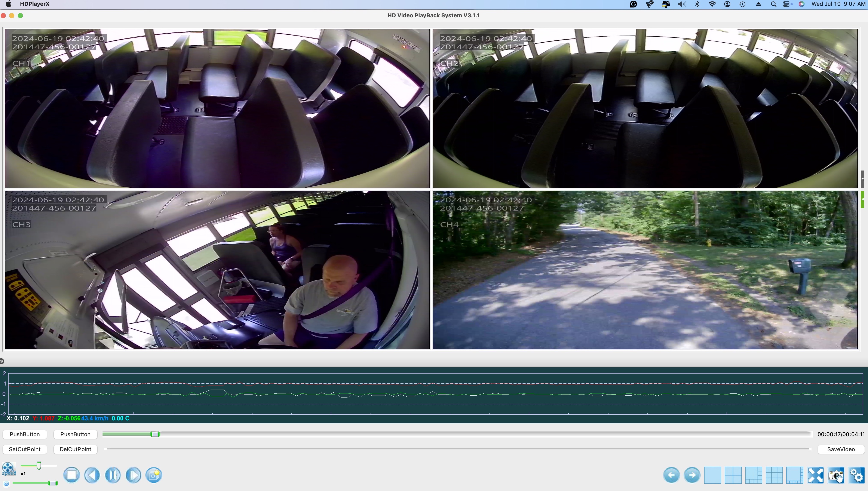Go to next page with right arrow

click(x=692, y=475)
